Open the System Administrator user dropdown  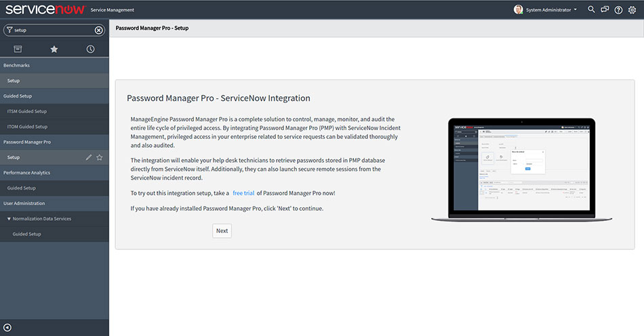coord(551,10)
